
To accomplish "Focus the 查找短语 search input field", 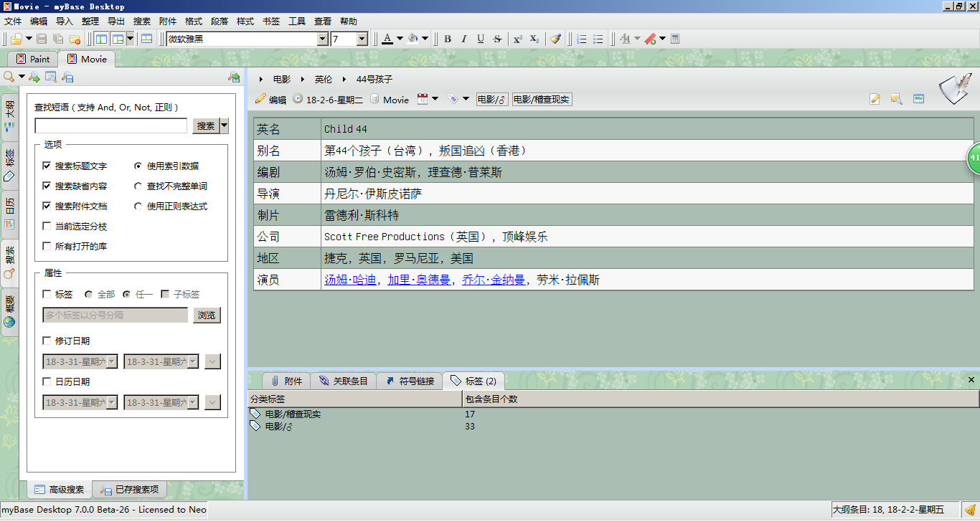I will click(x=110, y=125).
